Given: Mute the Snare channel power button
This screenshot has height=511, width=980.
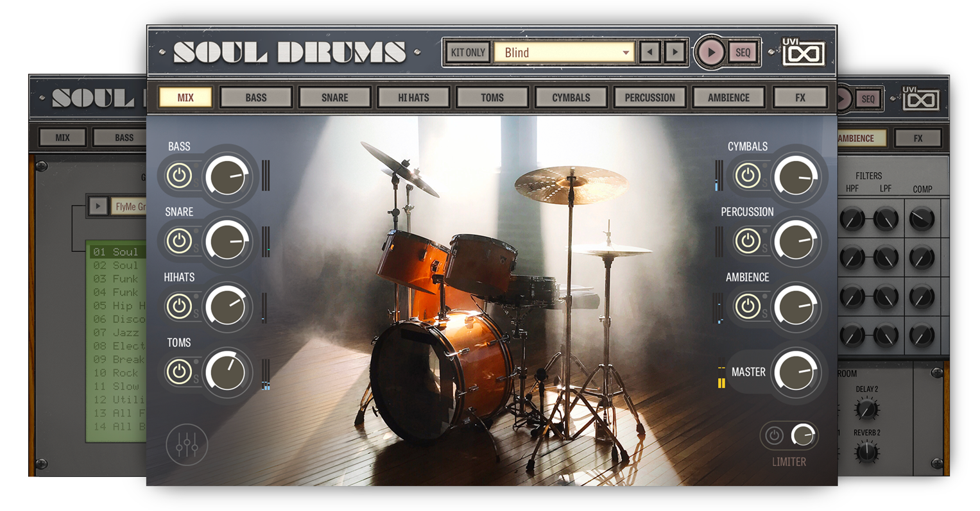Looking at the screenshot, I should pos(179,241).
